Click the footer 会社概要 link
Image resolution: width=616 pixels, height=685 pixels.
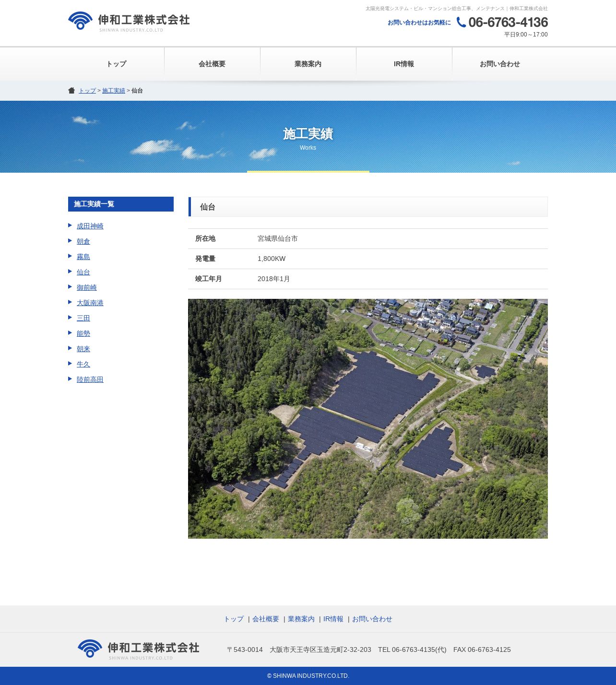[266, 619]
